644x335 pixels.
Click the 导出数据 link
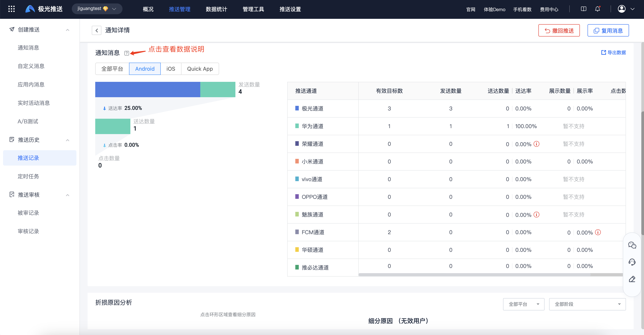[613, 53]
